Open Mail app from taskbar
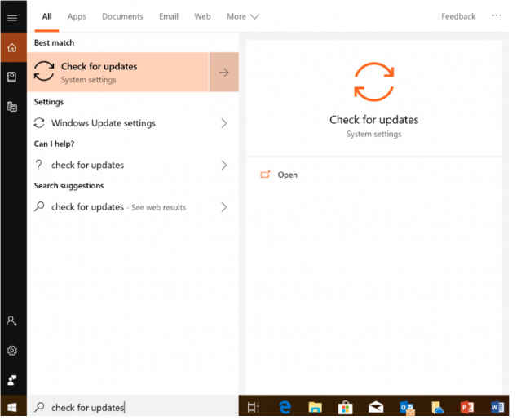This screenshot has height=420, width=530. click(x=376, y=407)
